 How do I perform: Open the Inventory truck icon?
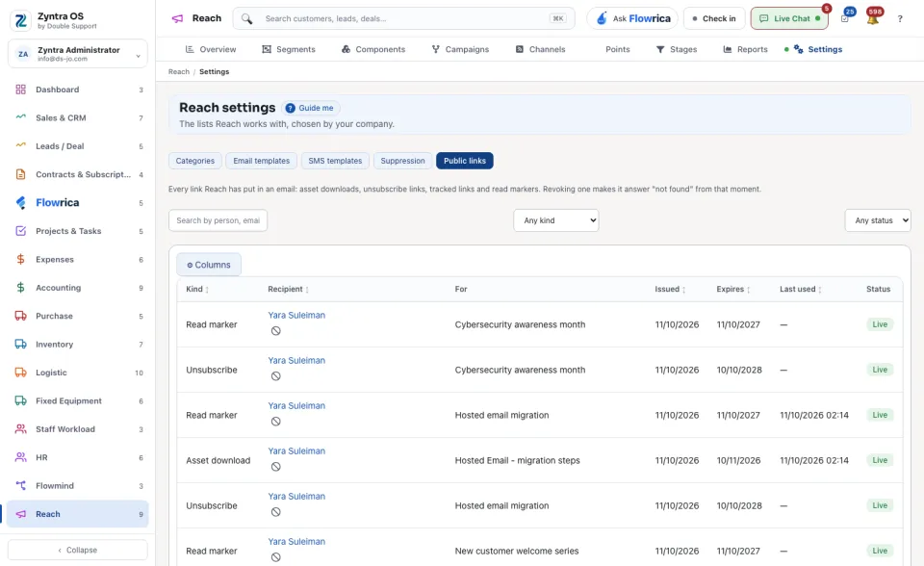coord(20,345)
